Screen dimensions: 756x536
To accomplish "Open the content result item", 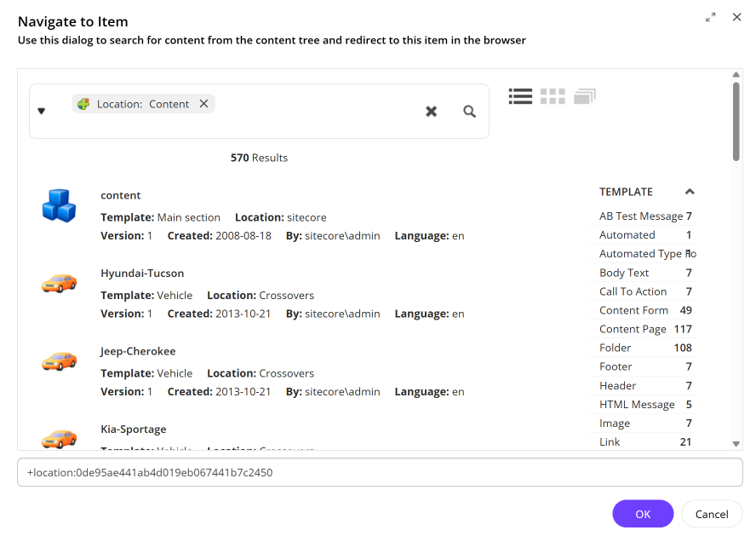I will (x=121, y=195).
